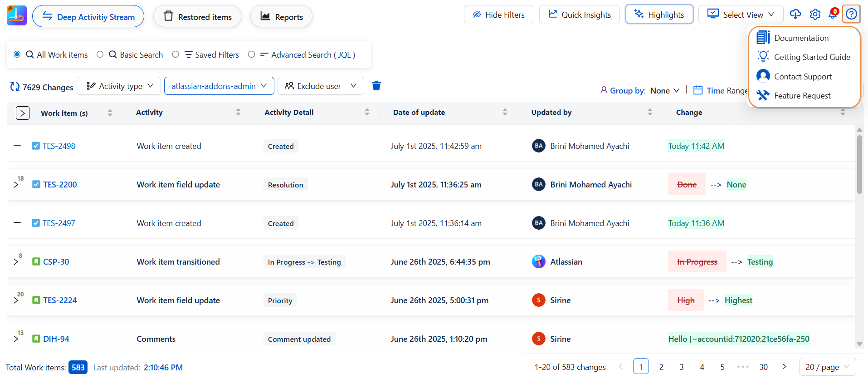This screenshot has width=868, height=379.
Task: Click the help question mark icon
Action: 851,15
